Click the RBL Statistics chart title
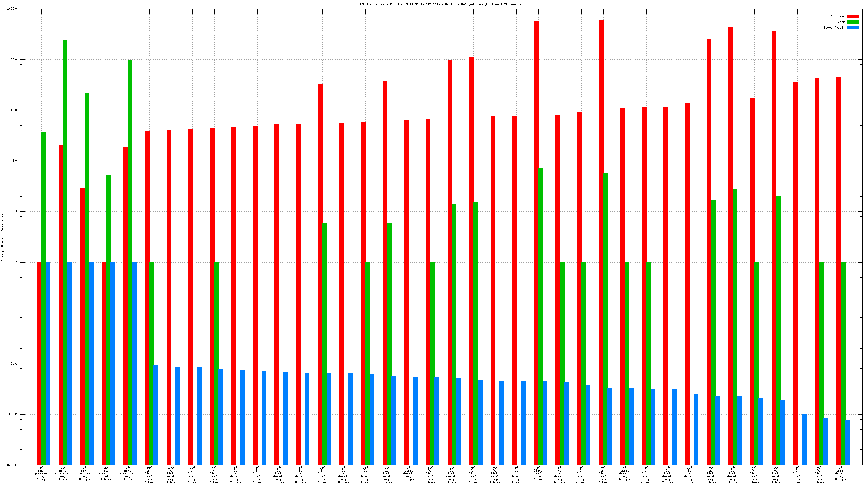The image size is (868, 488). point(440,4)
